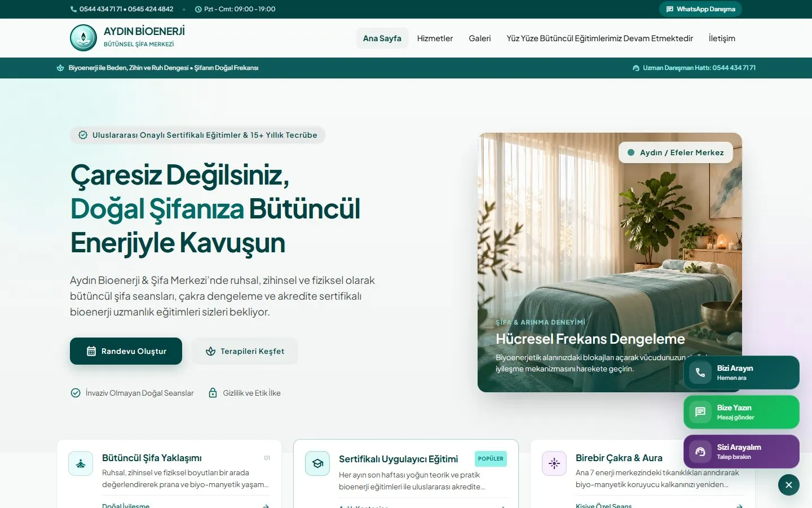Click the phone number 0544 434 71 71 in the top bar

(x=100, y=9)
